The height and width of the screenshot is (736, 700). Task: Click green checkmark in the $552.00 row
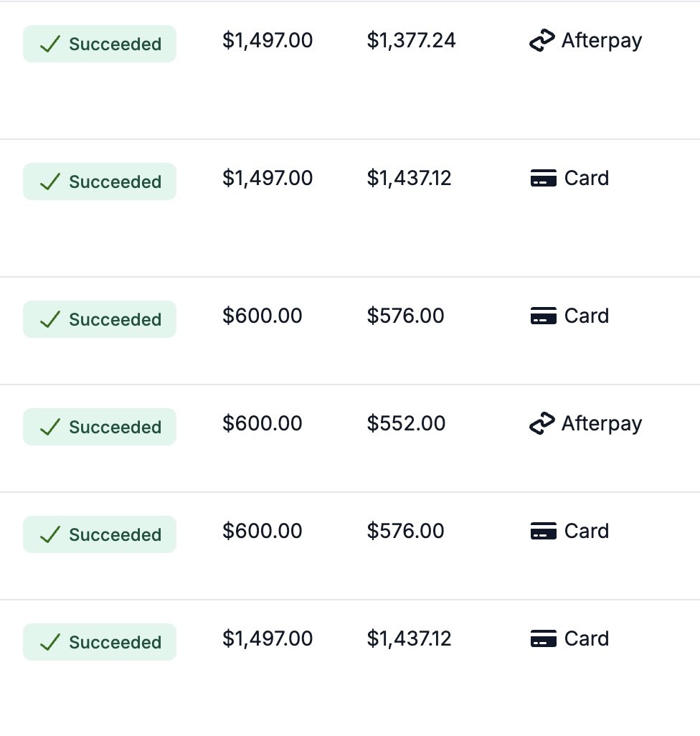point(49,428)
